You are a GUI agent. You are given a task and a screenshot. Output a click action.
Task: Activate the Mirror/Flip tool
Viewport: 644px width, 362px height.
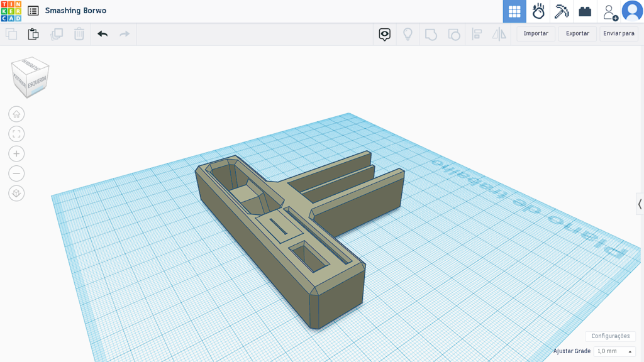coord(499,34)
